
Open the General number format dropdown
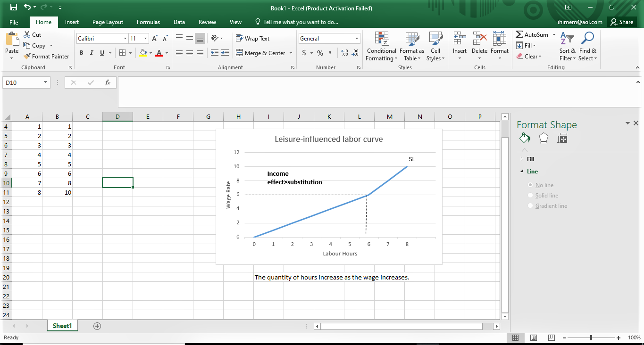[357, 39]
